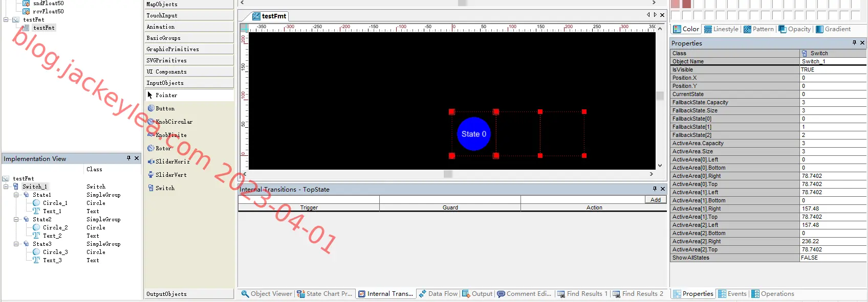Image resolution: width=868 pixels, height=302 pixels.
Task: Click the canvas vertical scrollbar thumb
Action: [660, 96]
